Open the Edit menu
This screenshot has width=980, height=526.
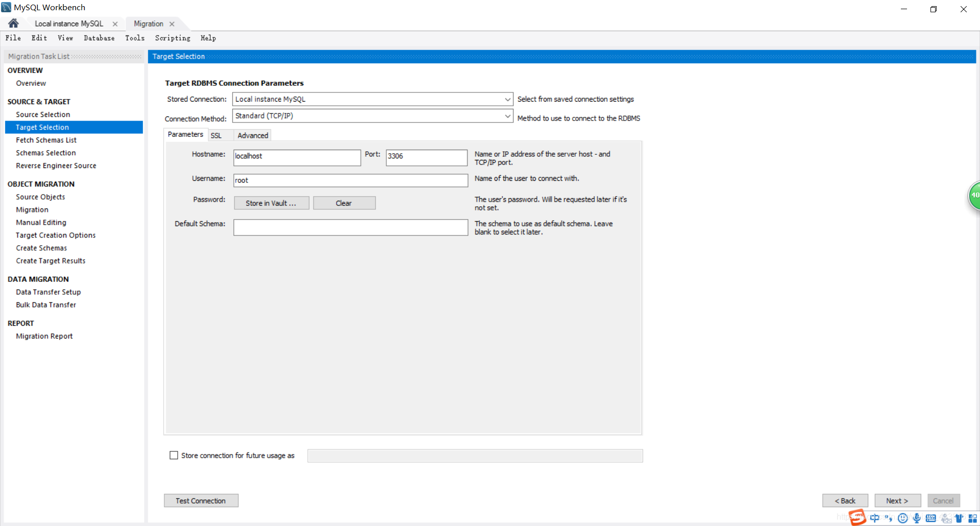pos(39,38)
